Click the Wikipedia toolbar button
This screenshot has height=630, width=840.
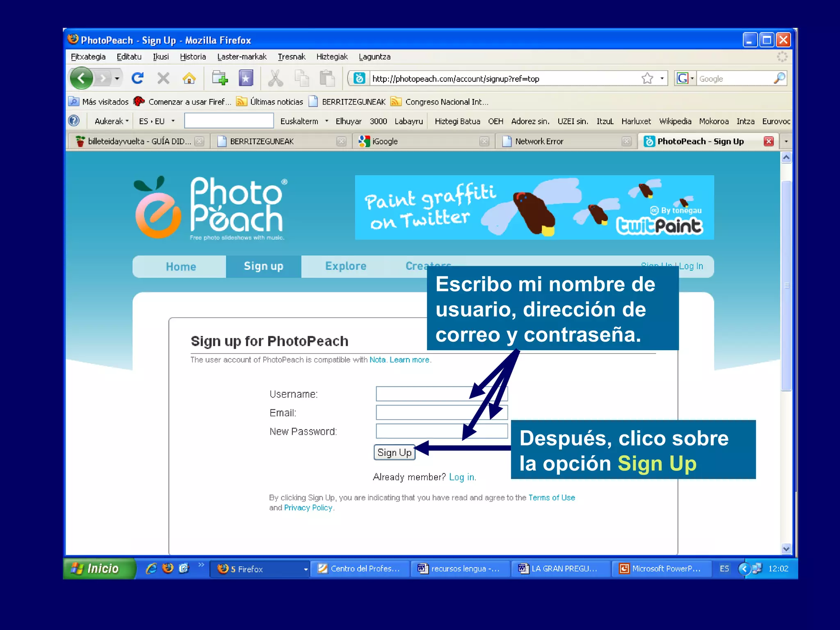675,121
